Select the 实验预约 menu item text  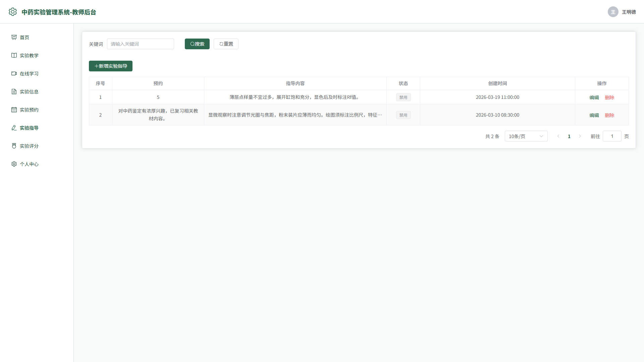pos(29,110)
